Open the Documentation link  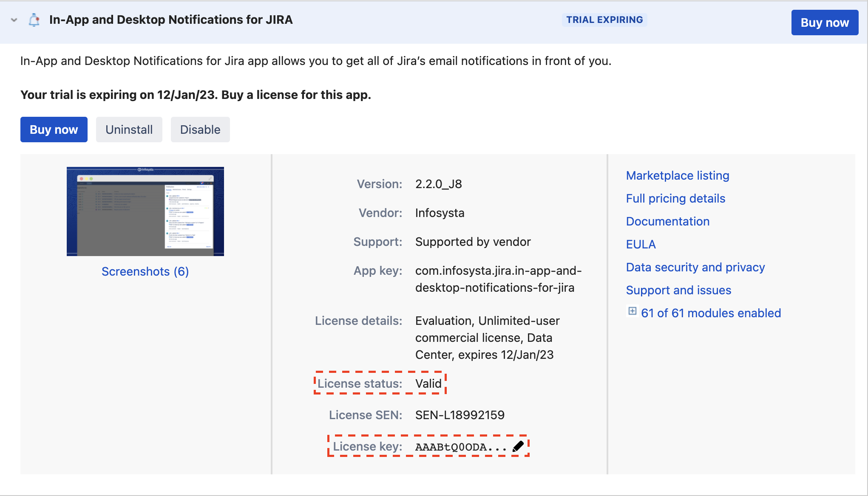click(667, 221)
